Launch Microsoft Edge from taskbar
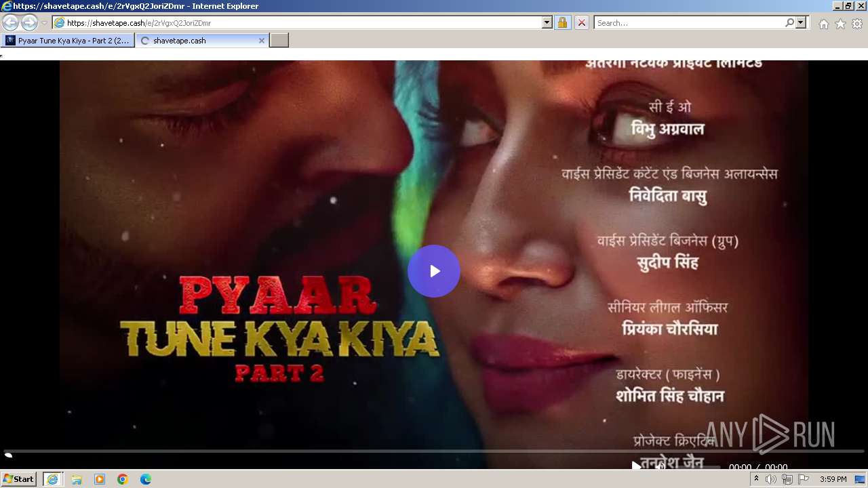This screenshot has height=488, width=868. pos(146,479)
